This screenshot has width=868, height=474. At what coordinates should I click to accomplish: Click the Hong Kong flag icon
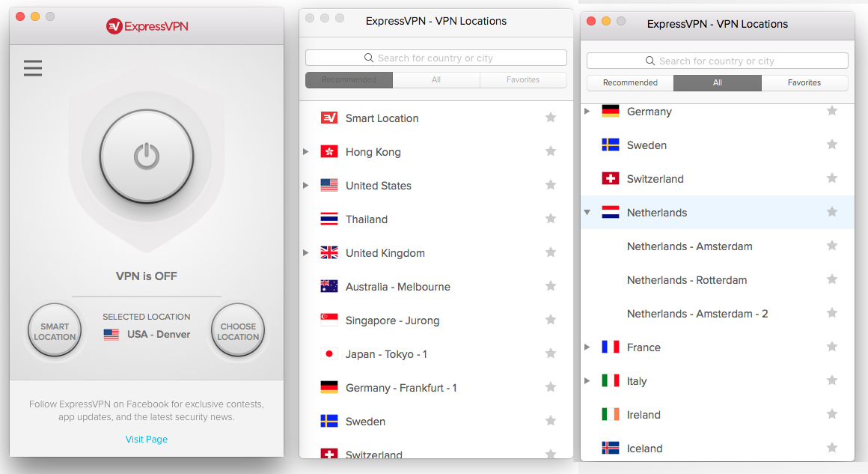328,152
